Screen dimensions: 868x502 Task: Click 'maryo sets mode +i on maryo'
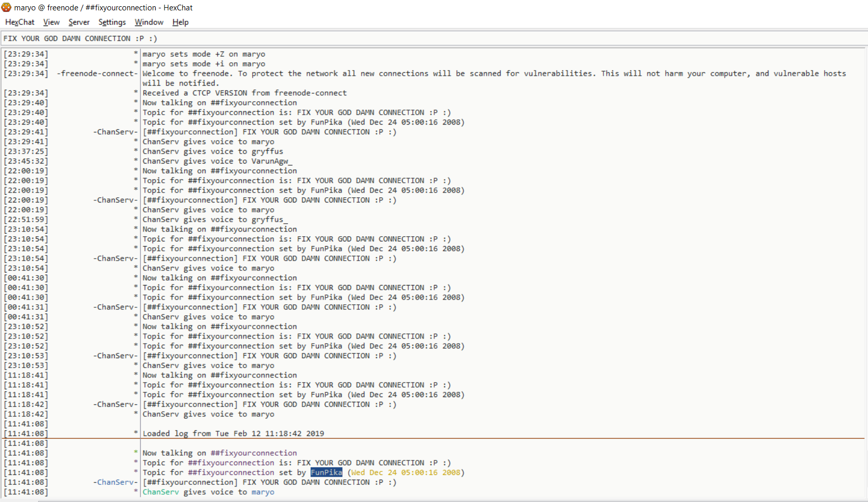204,64
